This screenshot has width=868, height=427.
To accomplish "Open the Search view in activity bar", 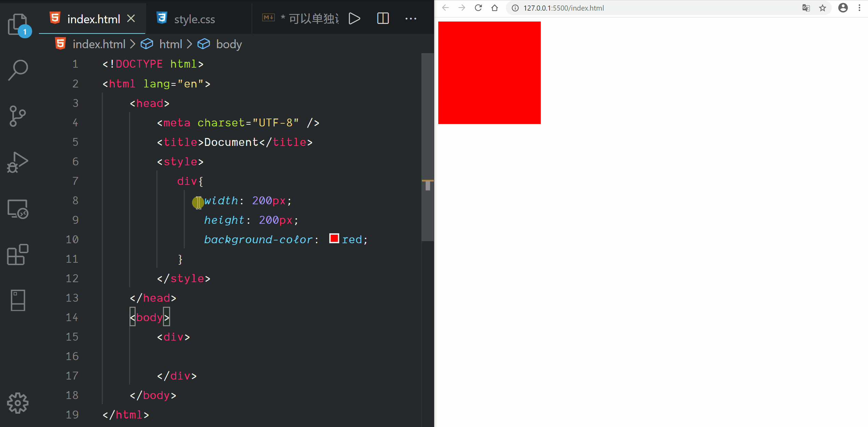I will pos(18,70).
